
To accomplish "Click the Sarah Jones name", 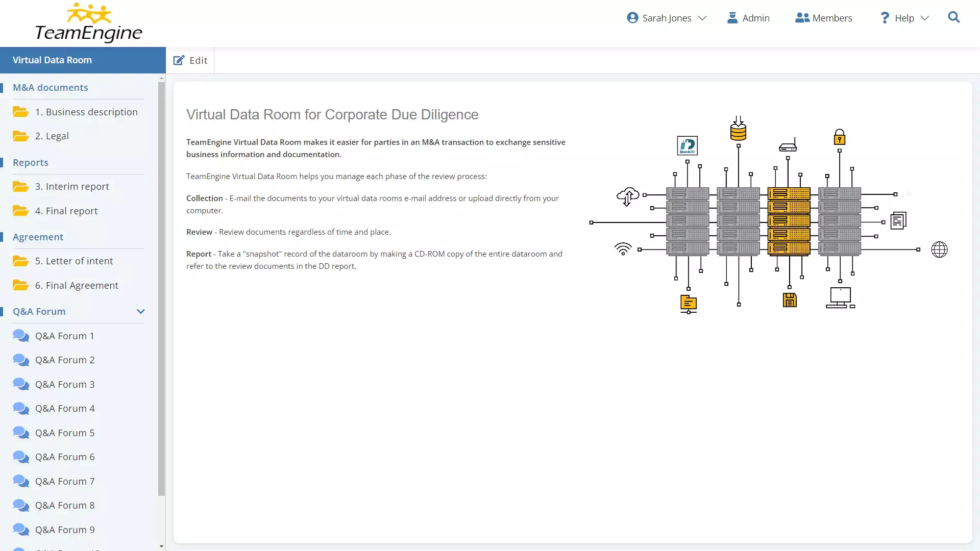I will click(667, 18).
